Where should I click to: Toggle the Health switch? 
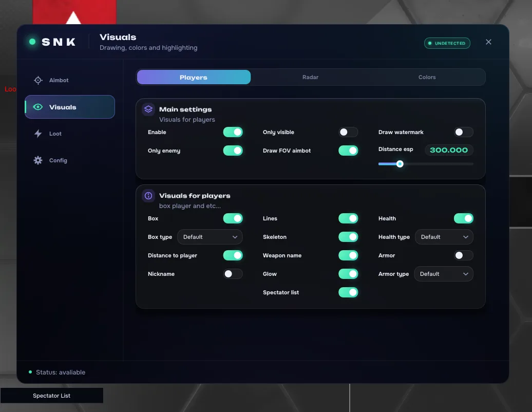[x=464, y=218]
